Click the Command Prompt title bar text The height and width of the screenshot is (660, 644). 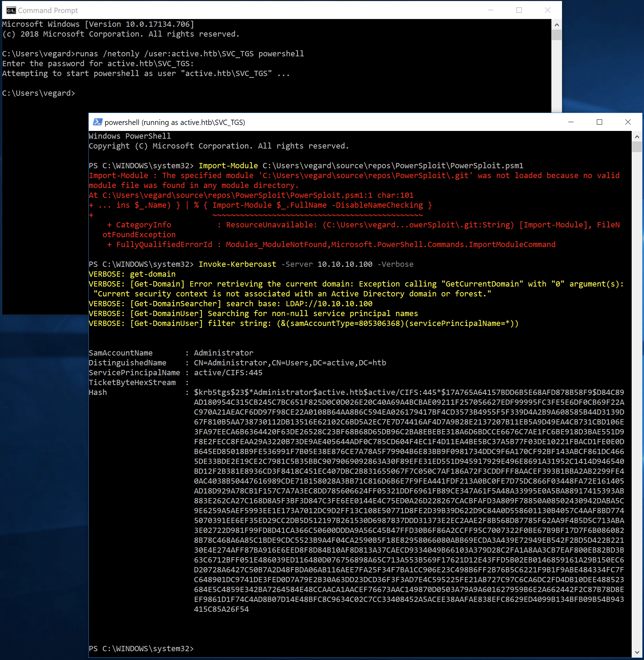point(48,11)
